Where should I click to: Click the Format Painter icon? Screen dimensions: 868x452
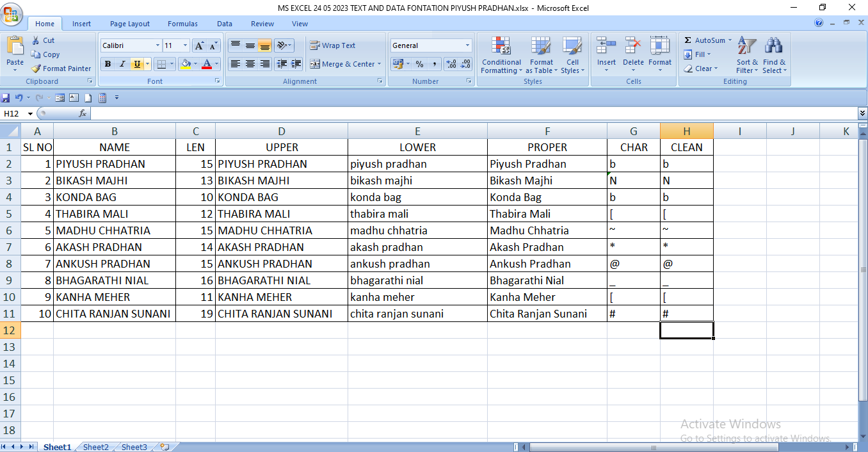[36, 69]
